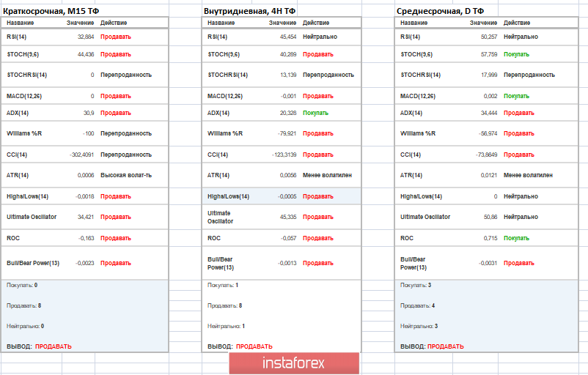Click 'Высокая волат-ть' action for ATR(14)

[126, 175]
